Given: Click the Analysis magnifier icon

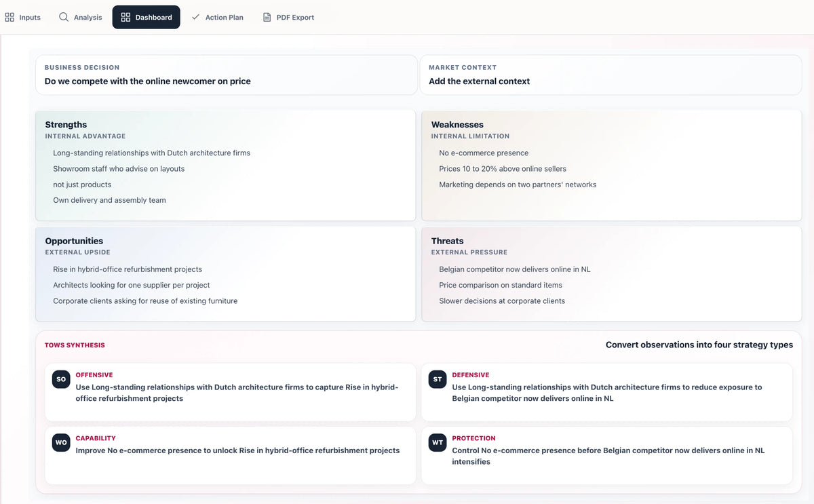Looking at the screenshot, I should pos(64,17).
